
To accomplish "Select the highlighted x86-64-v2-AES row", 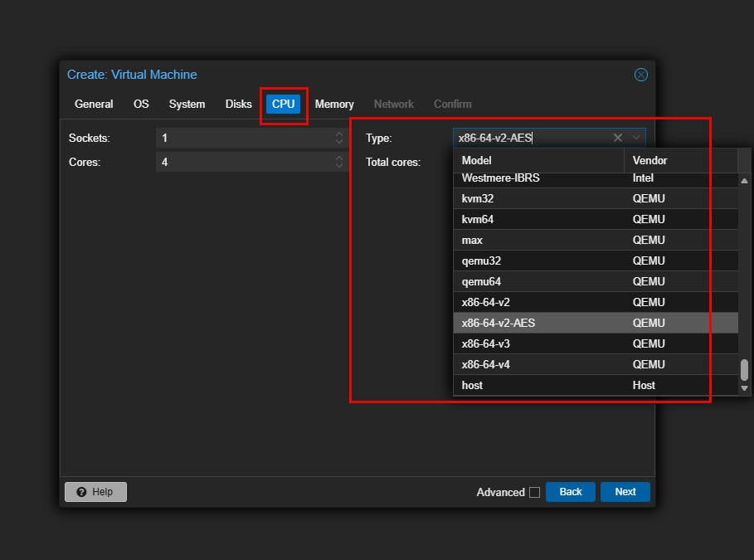I will point(596,323).
